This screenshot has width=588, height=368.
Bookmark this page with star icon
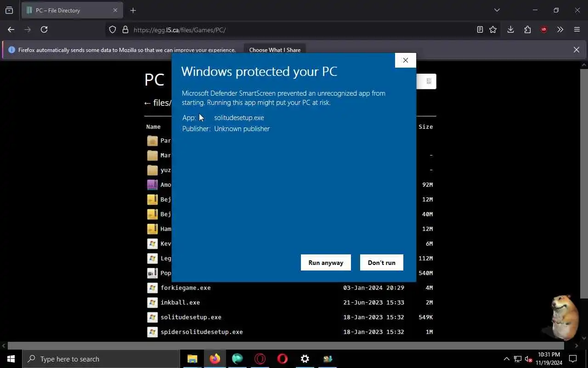tap(493, 29)
